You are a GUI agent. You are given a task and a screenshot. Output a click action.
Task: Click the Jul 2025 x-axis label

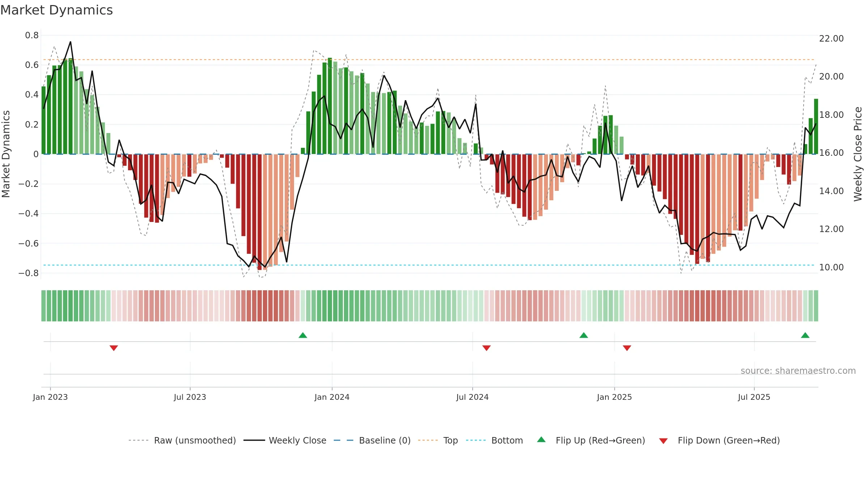tap(754, 397)
